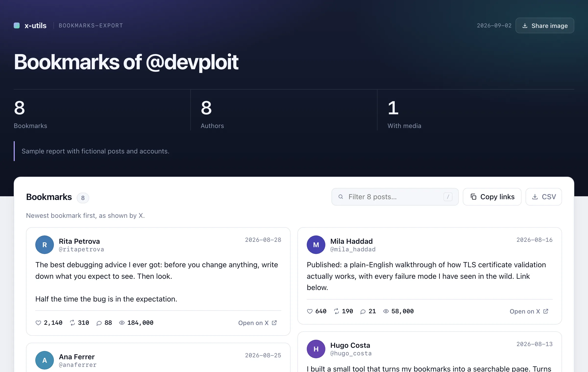588x372 pixels.
Task: Click the Share image button
Action: (545, 25)
